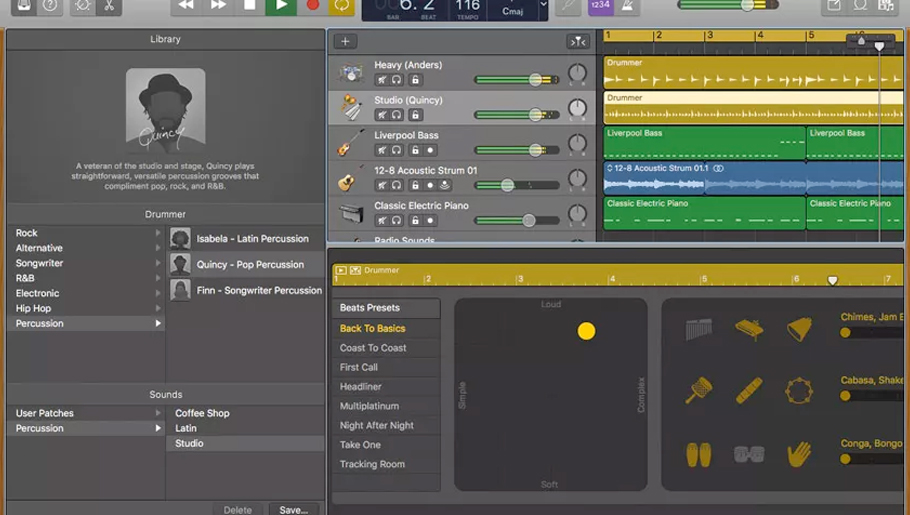Click the cowbell percussion icon
This screenshot has height=515, width=910.
click(x=799, y=329)
